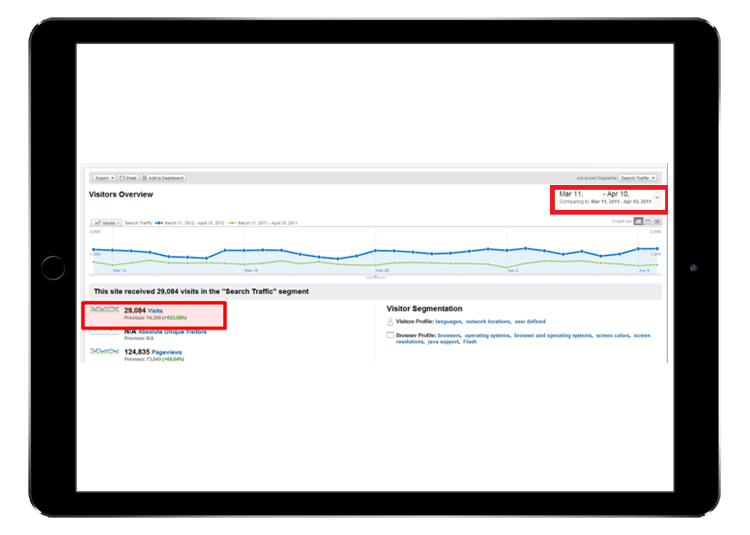Open java support link

pos(443,342)
